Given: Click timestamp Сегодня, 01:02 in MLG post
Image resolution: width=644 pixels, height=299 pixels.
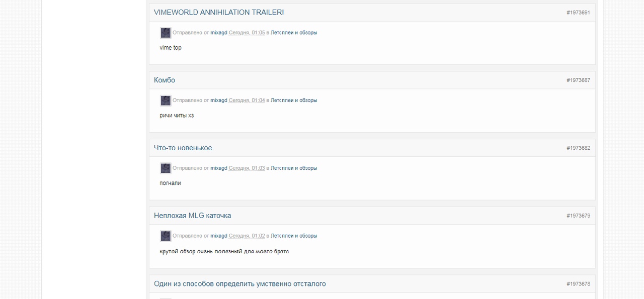Looking at the screenshot, I should coord(247,236).
